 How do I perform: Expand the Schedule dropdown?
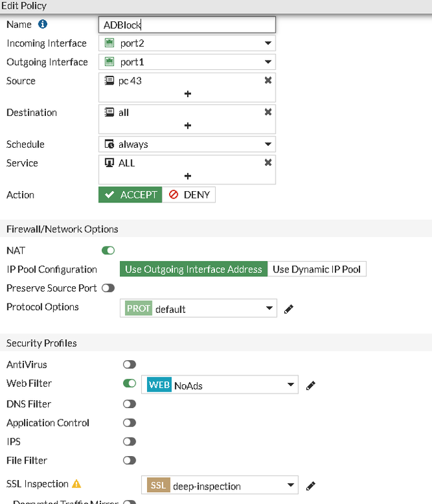186,144
